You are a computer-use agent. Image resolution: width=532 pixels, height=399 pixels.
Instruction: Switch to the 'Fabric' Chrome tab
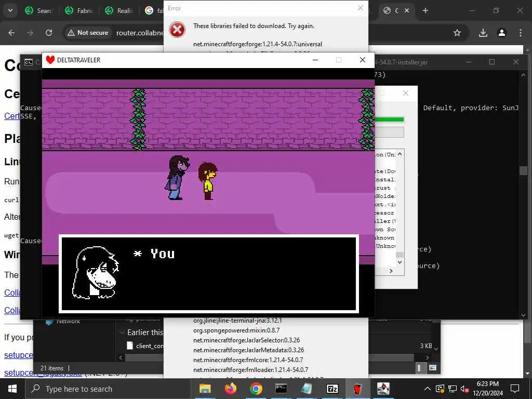click(79, 10)
